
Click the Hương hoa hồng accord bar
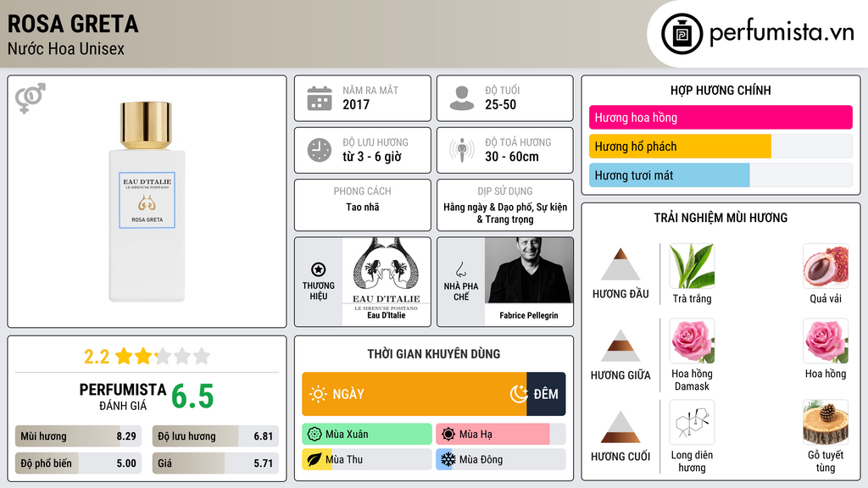[721, 117]
